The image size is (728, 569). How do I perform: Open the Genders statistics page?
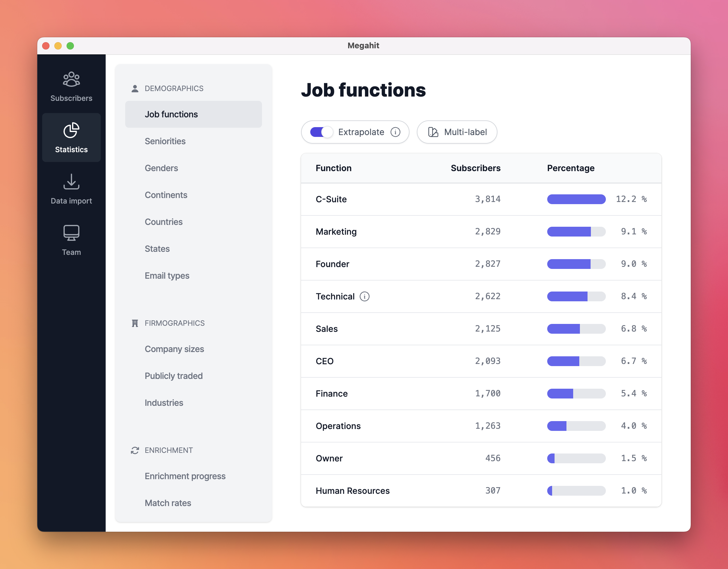[161, 168]
